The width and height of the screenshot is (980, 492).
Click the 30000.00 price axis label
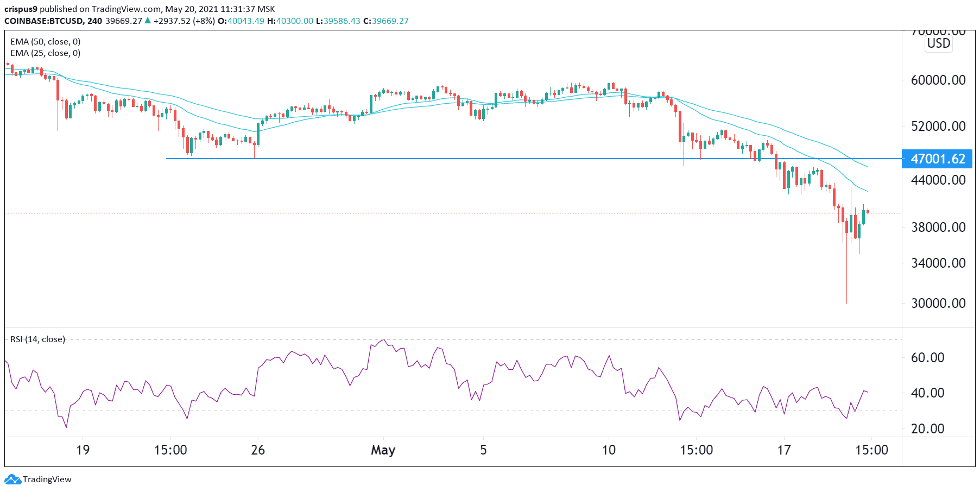(x=938, y=304)
